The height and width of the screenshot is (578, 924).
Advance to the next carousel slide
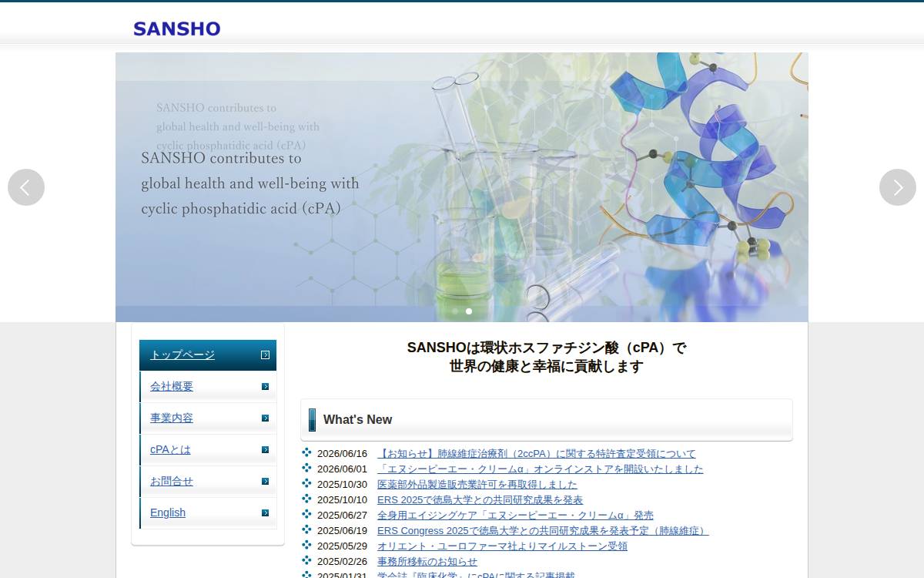pos(898,187)
